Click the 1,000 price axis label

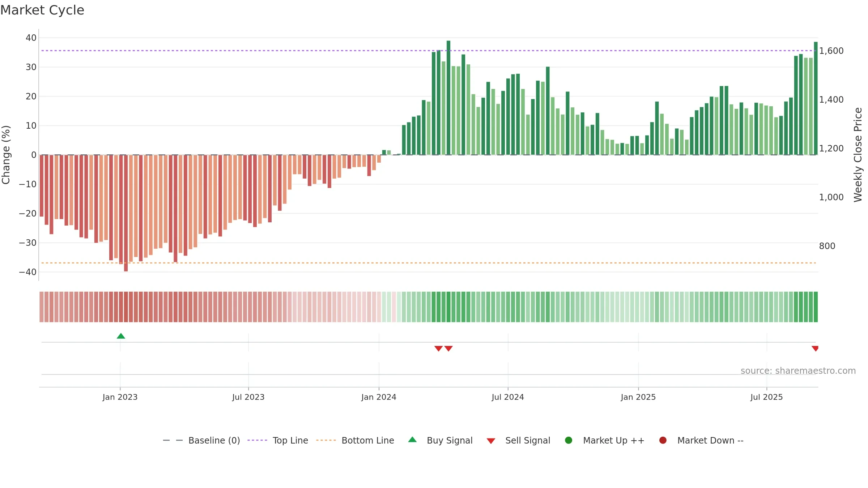click(x=831, y=197)
